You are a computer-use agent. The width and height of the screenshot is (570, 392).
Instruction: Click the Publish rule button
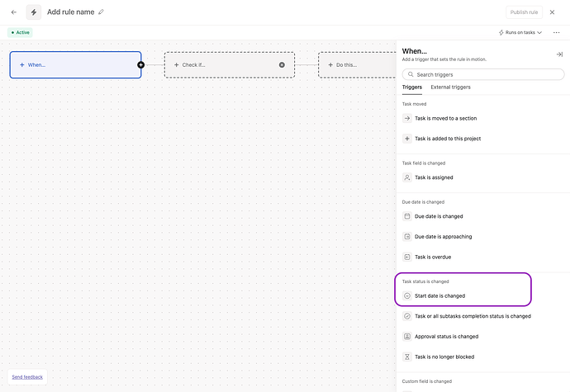[524, 12]
